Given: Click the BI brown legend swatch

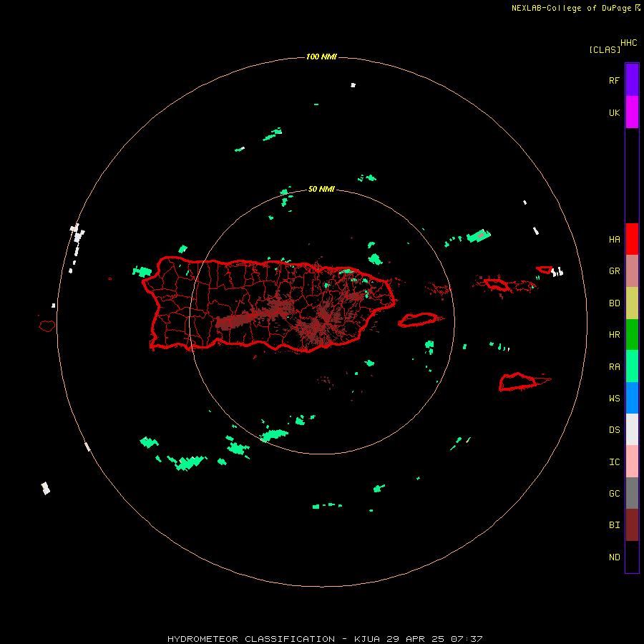Looking at the screenshot, I should pos(632,525).
